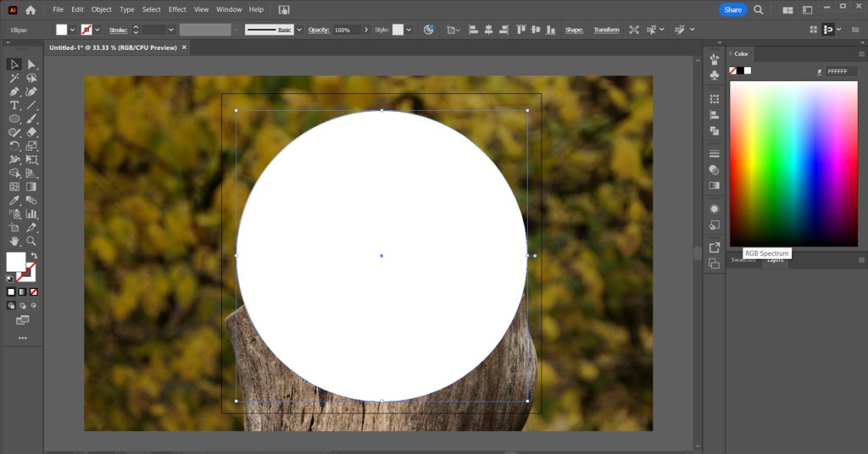Click the fill color box in toolbox
This screenshot has width=868, height=454.
[15, 262]
